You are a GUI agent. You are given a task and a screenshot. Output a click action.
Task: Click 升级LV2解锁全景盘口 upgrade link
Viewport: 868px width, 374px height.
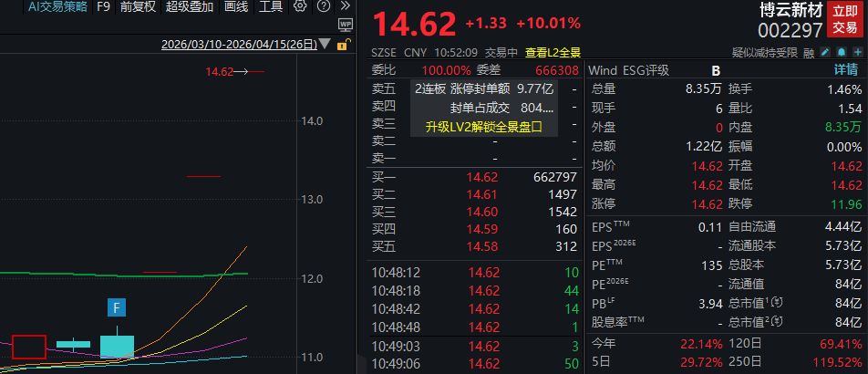click(x=483, y=127)
